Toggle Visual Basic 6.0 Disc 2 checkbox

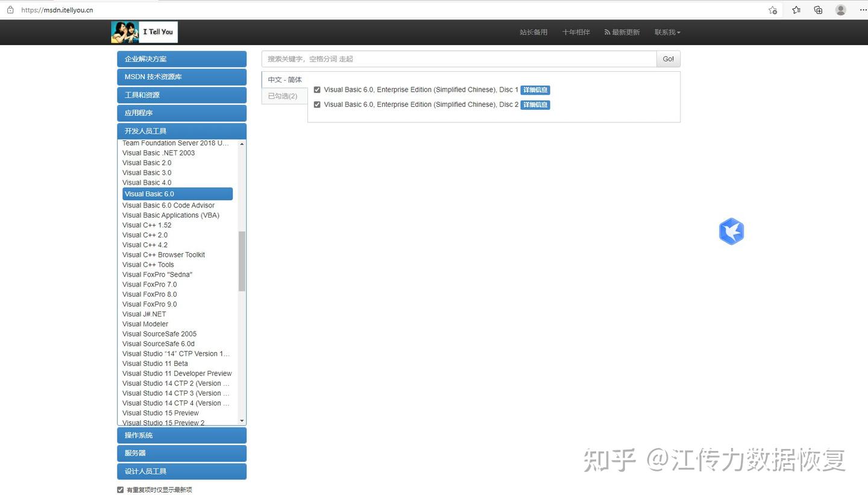point(317,104)
